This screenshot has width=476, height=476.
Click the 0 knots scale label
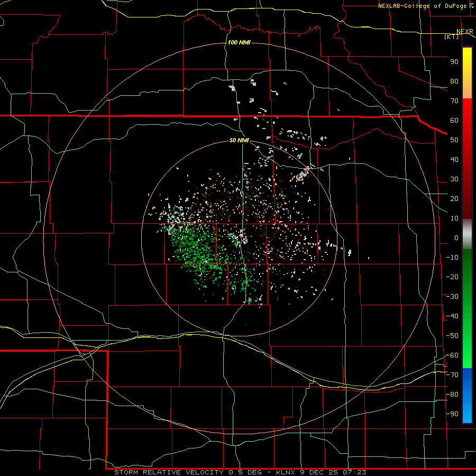(456, 238)
